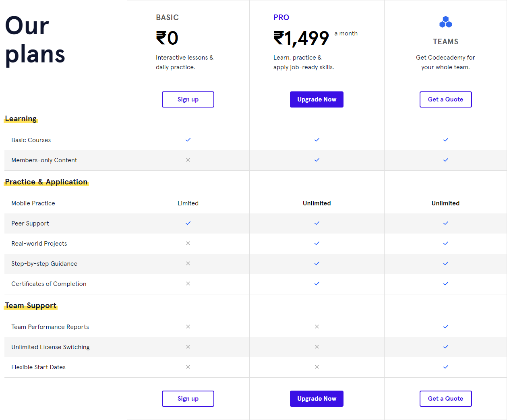
Task: Click the 'Mobile Practice' row label
Action: [x=33, y=203]
